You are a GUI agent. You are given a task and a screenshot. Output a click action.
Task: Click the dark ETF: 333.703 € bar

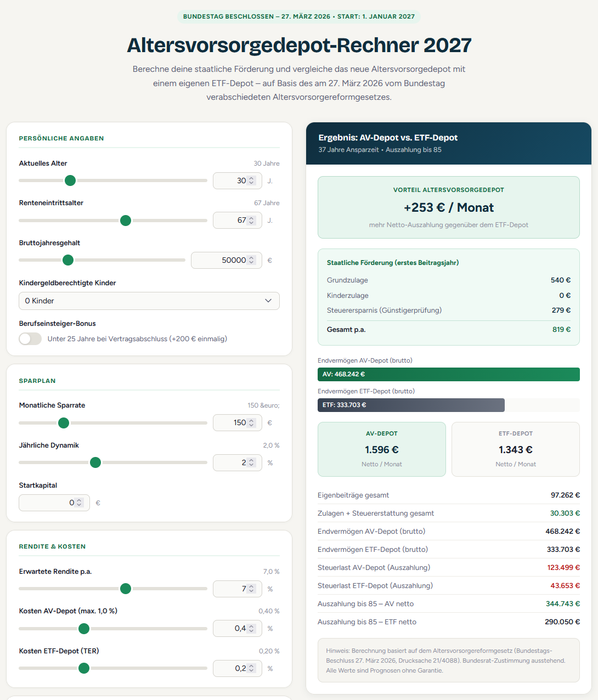coord(411,405)
